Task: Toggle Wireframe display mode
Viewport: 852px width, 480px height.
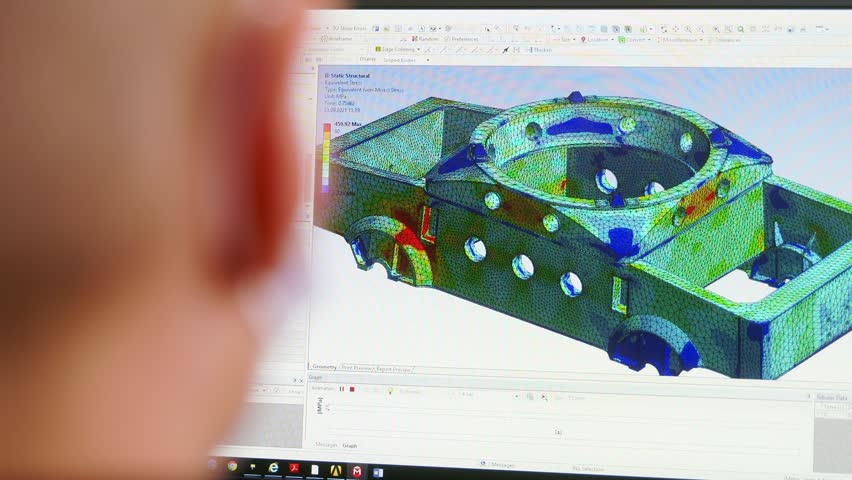Action: coord(337,39)
